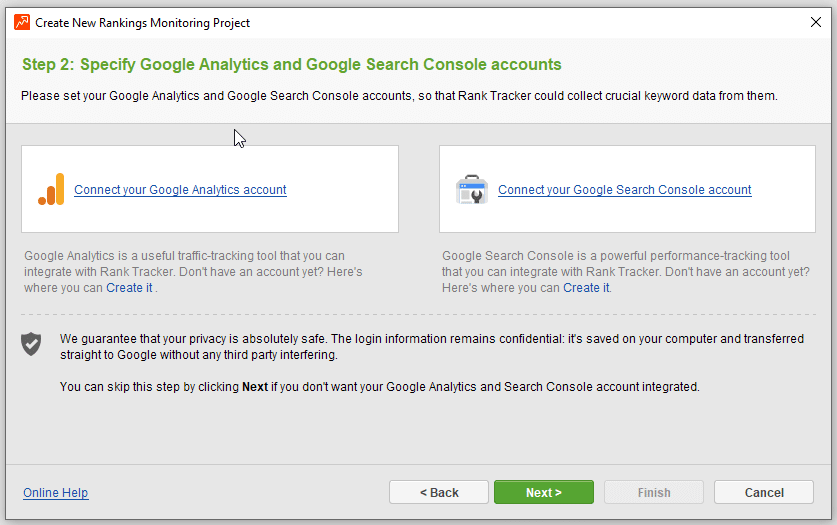The height and width of the screenshot is (525, 837).
Task: Click the window title bar text
Action: (142, 23)
